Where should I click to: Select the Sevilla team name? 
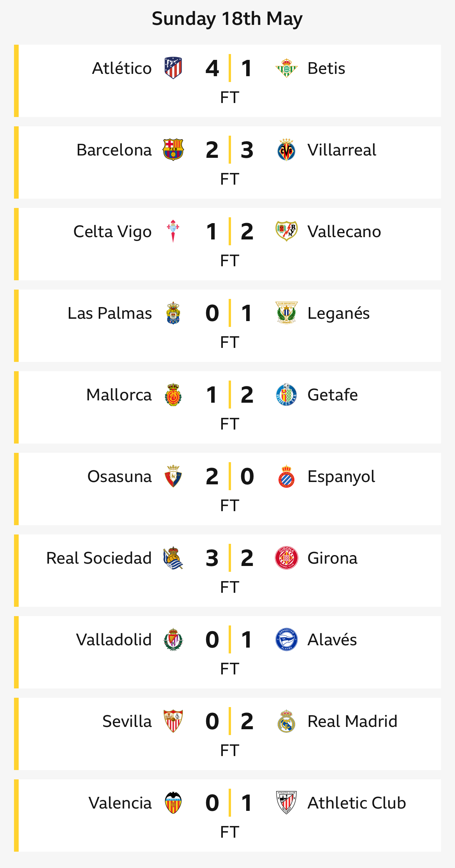point(127,721)
